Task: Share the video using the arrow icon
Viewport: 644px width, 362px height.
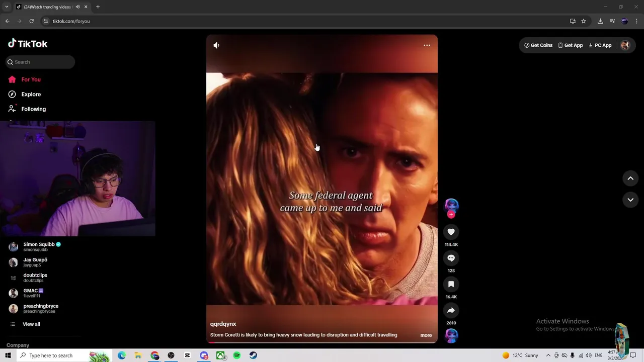Action: [451, 310]
